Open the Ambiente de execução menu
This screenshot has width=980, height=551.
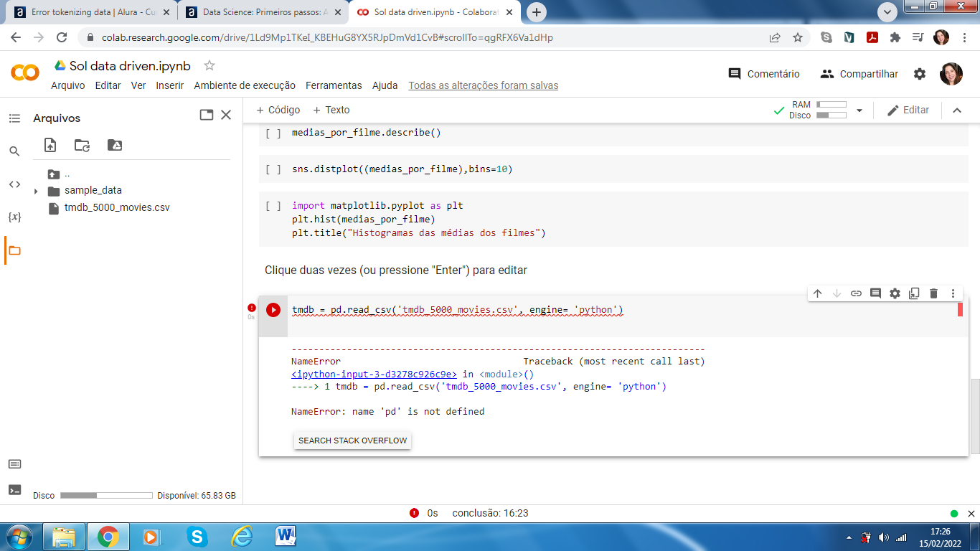(x=245, y=85)
